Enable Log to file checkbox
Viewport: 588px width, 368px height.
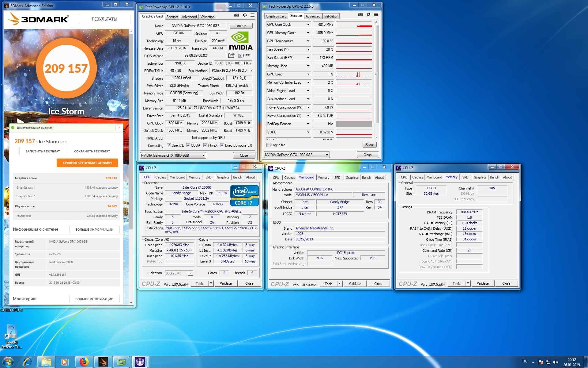coord(269,145)
